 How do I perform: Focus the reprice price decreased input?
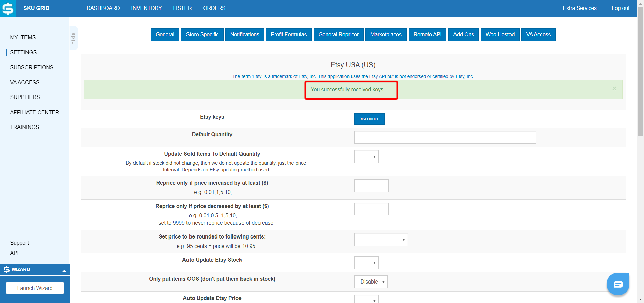coord(371,209)
